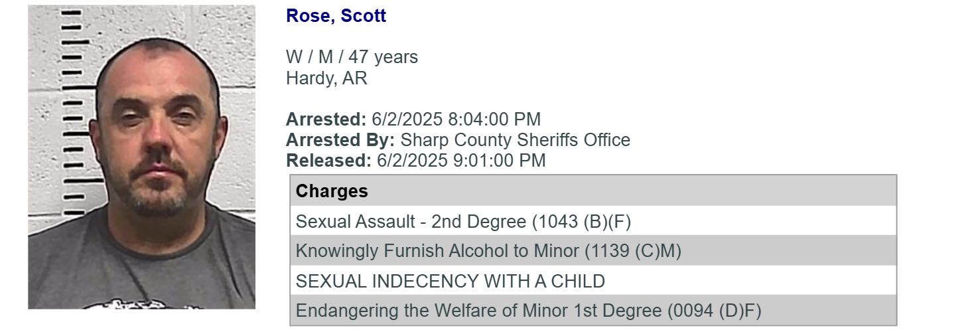Open the "Rose, Scott" name link
The height and width of the screenshot is (334, 980).
tap(336, 16)
